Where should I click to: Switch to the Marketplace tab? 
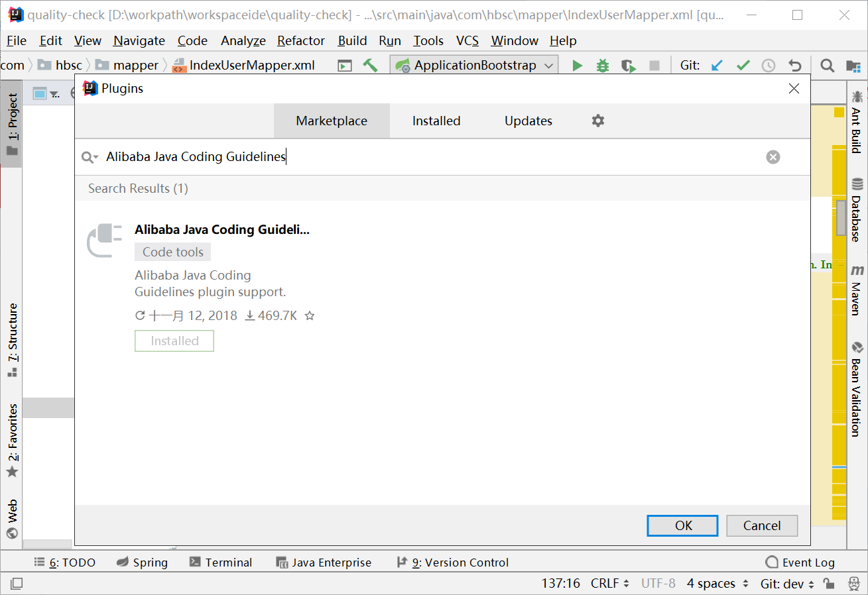(332, 121)
